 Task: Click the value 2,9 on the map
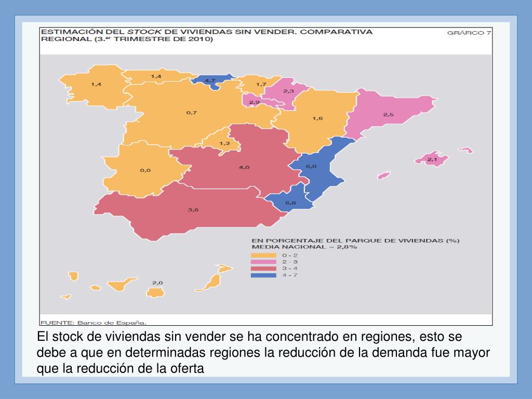(255, 102)
